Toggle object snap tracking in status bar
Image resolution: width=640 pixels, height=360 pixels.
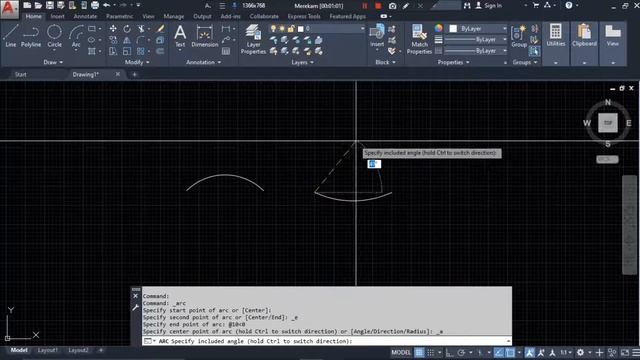coord(498,352)
